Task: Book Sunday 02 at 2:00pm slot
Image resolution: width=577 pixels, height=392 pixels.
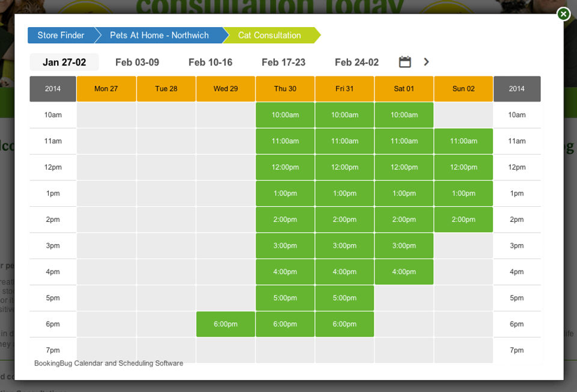Action: tap(463, 219)
